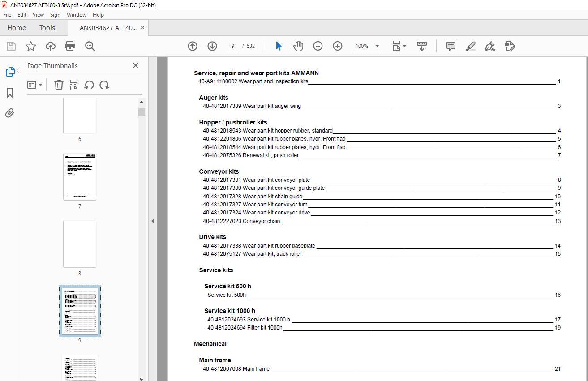Image resolution: width=588 pixels, height=381 pixels.
Task: Open the Edit menu
Action: (x=22, y=15)
